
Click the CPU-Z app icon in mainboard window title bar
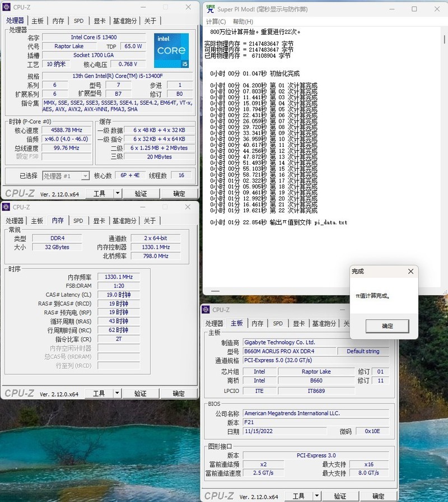click(206, 310)
